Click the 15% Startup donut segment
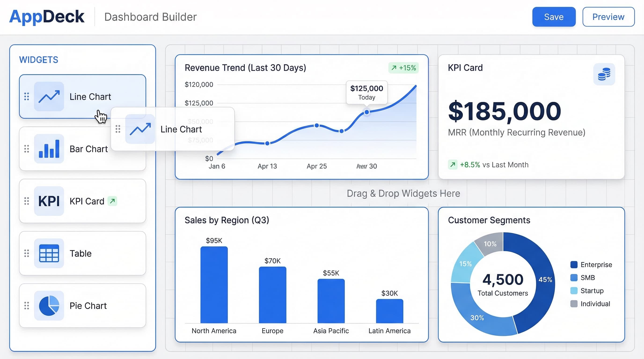 click(465, 264)
